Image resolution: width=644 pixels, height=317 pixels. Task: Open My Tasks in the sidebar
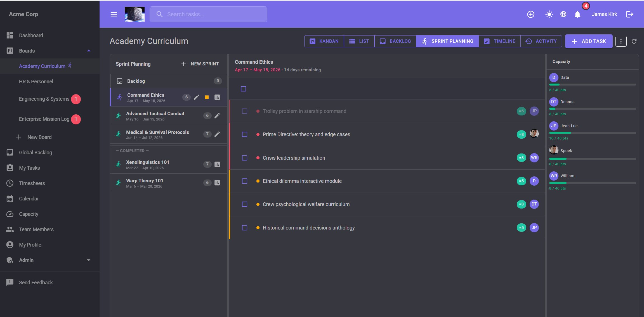click(x=50, y=168)
